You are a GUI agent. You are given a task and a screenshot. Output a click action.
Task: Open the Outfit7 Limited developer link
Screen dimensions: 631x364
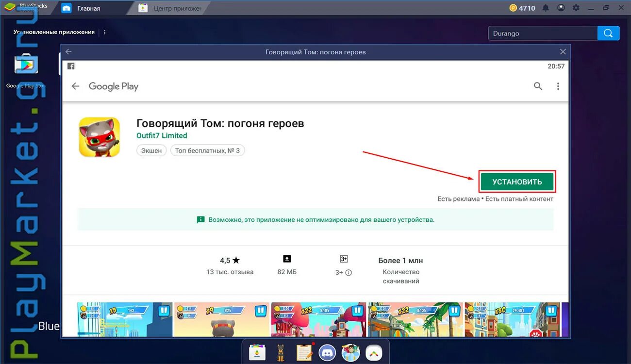[162, 135]
